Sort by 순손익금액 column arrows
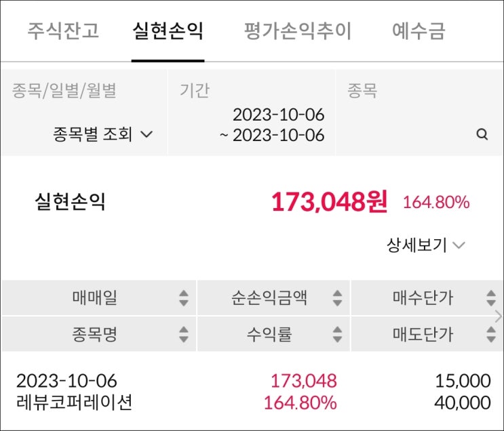This screenshot has height=431, width=504. [337, 297]
